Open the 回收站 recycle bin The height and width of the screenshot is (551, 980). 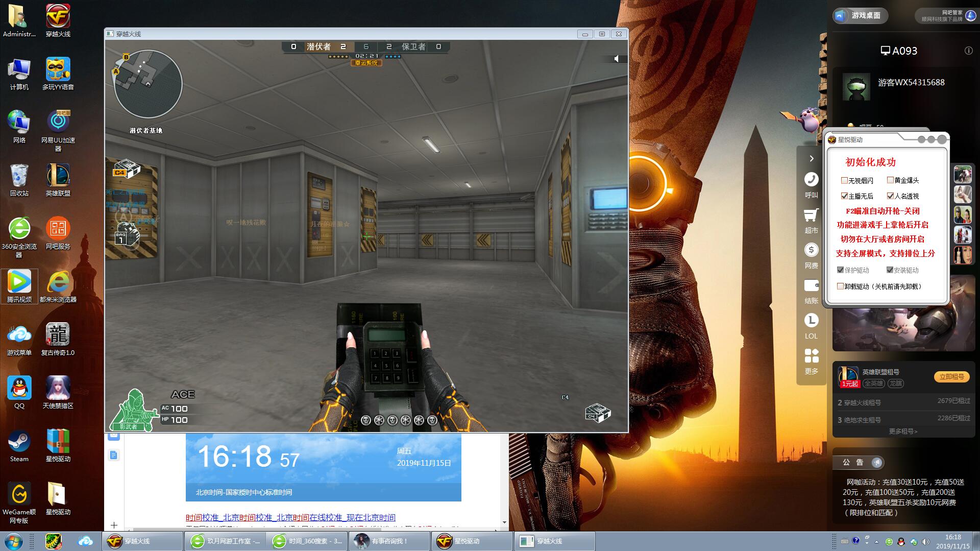click(x=19, y=181)
